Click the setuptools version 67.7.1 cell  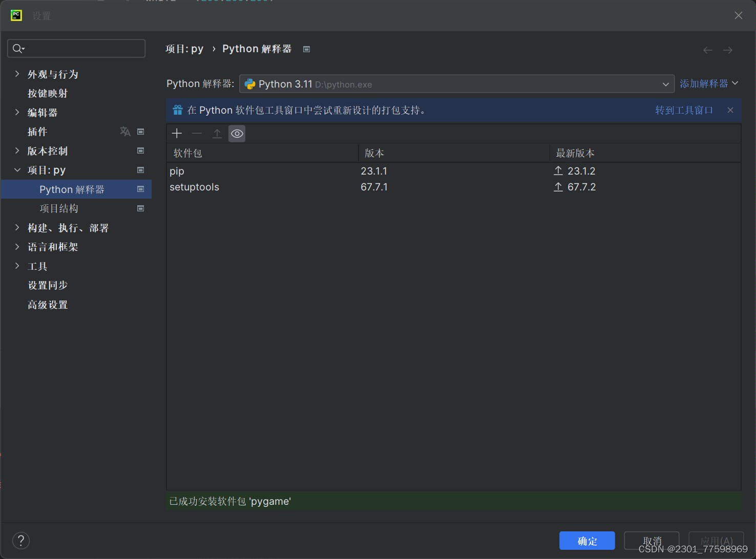click(x=374, y=187)
